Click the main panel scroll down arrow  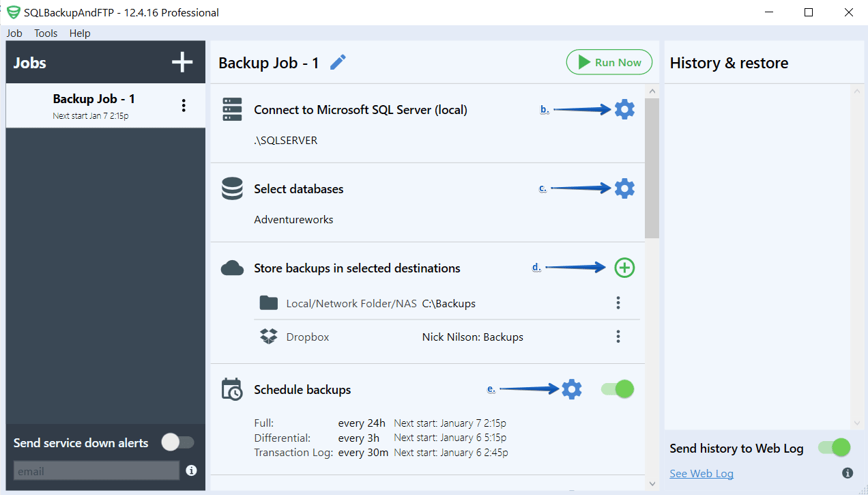pyautogui.click(x=652, y=483)
